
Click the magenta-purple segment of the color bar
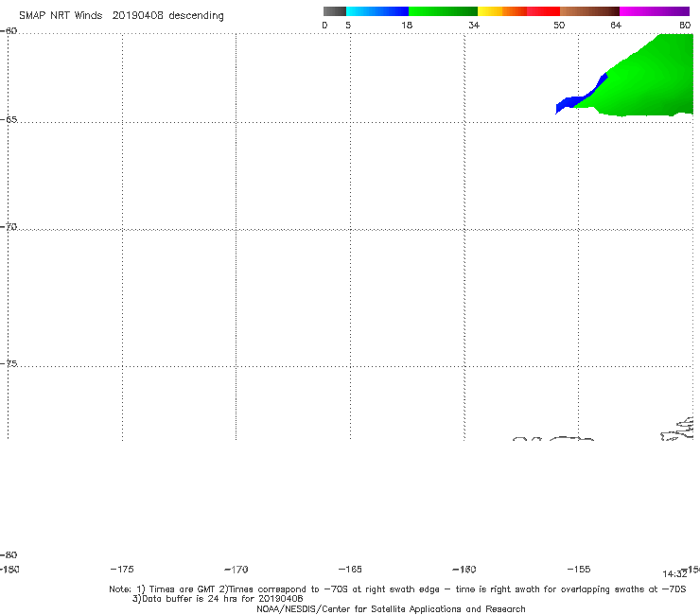click(x=655, y=11)
